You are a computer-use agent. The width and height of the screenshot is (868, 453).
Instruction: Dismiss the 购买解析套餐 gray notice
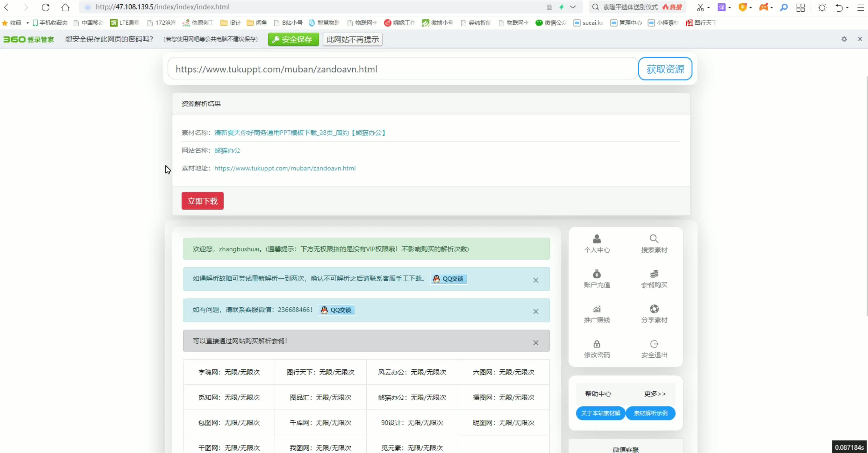point(536,343)
